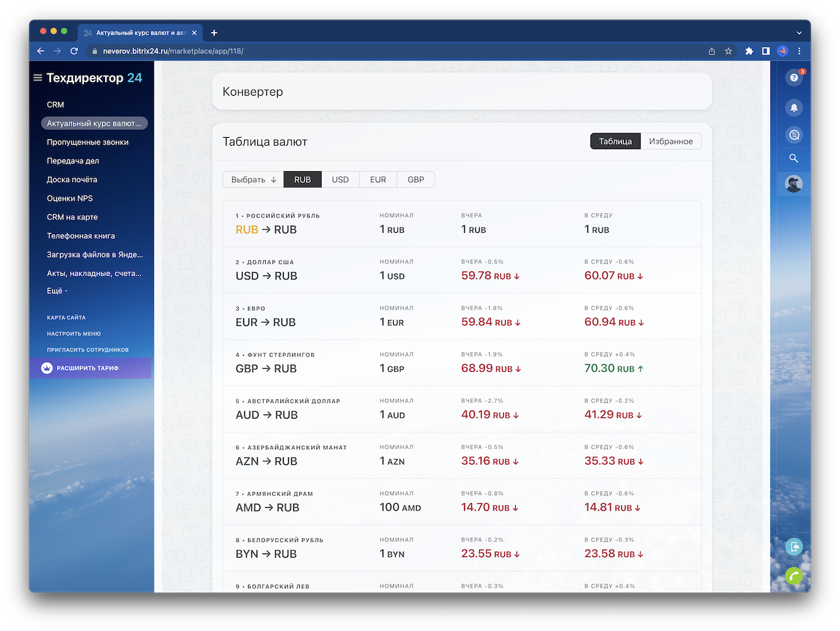Open the chat messages icon in right panel

[x=793, y=135]
